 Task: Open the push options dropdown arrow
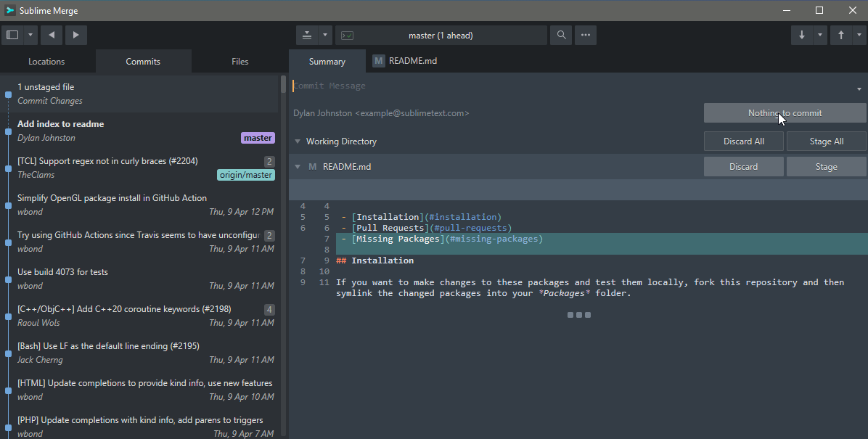coord(859,35)
